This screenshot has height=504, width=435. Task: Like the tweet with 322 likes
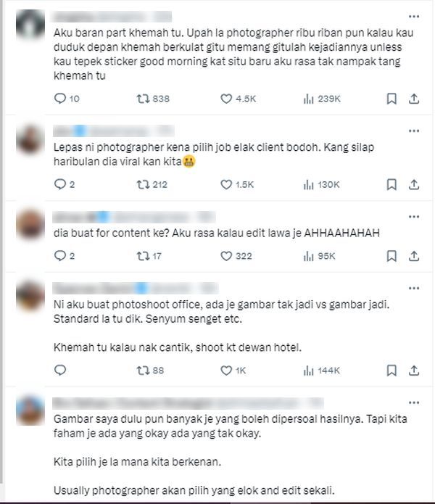(x=236, y=256)
